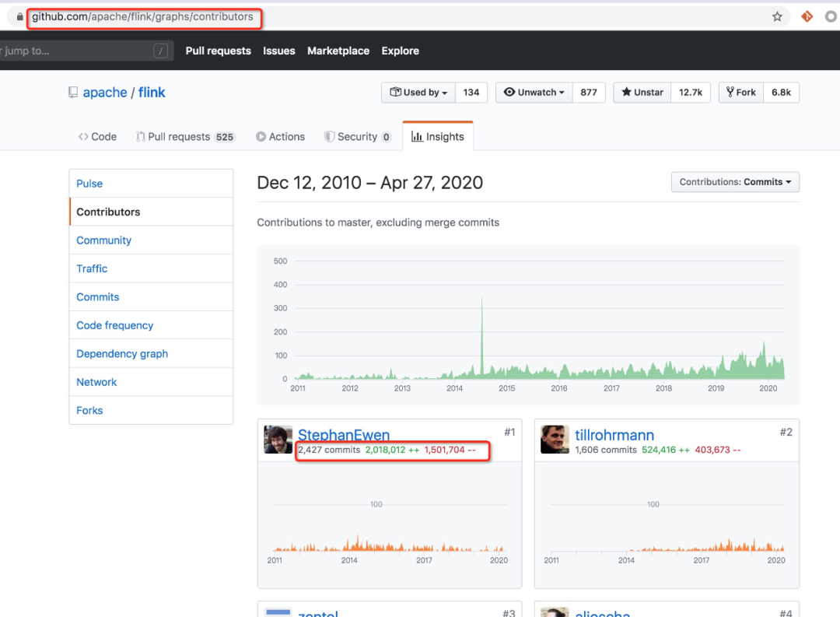Open Commits in the Insights sidebar

[151, 297]
